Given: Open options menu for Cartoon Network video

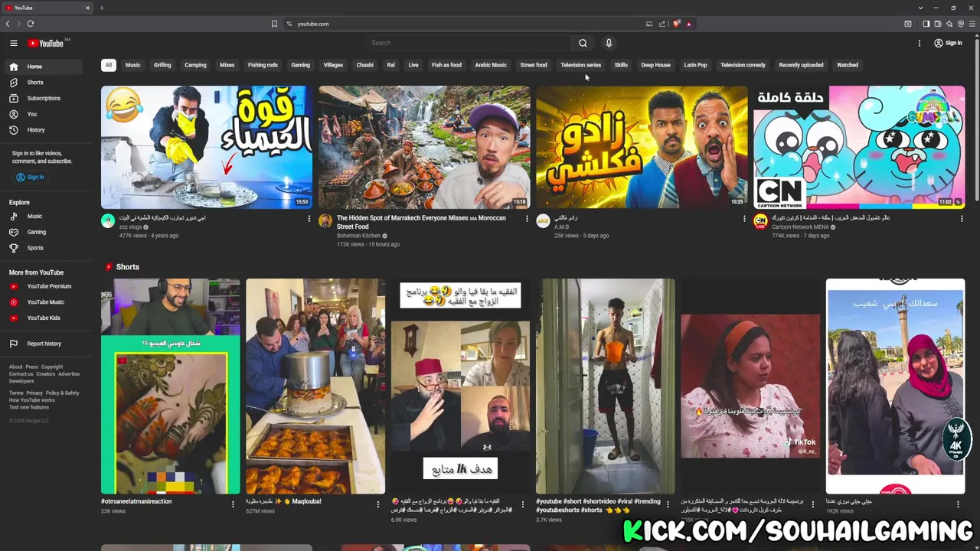Looking at the screenshot, I should (x=962, y=220).
